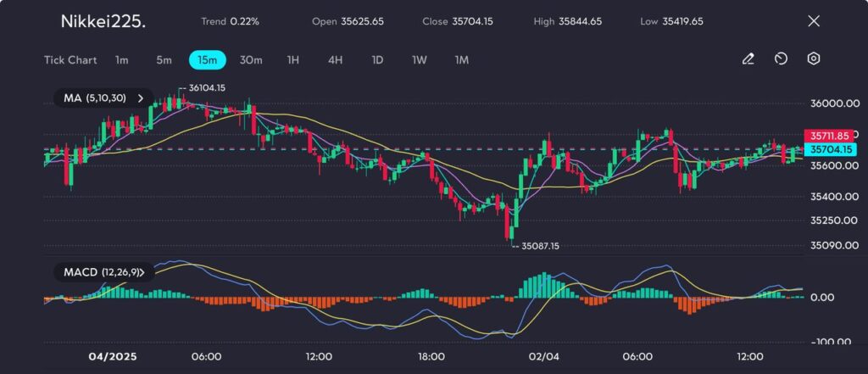This screenshot has width=868, height=374.
Task: Click the Nikkei225 symbol title
Action: [x=103, y=21]
